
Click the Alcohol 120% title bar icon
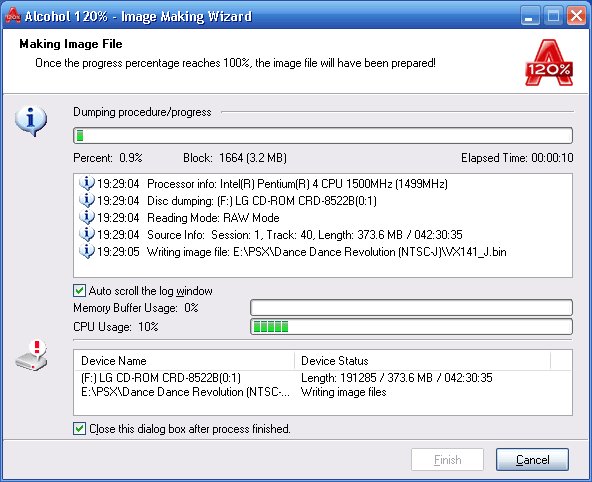pyautogui.click(x=12, y=15)
